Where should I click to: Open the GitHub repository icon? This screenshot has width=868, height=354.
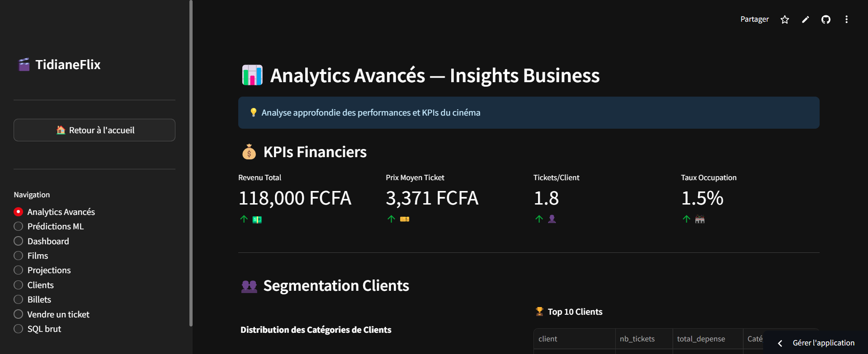(826, 19)
